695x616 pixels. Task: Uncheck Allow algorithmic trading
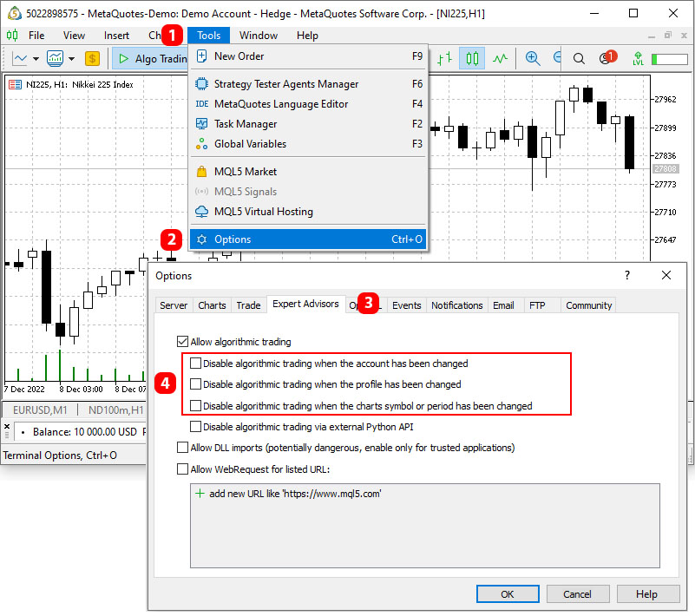[182, 342]
